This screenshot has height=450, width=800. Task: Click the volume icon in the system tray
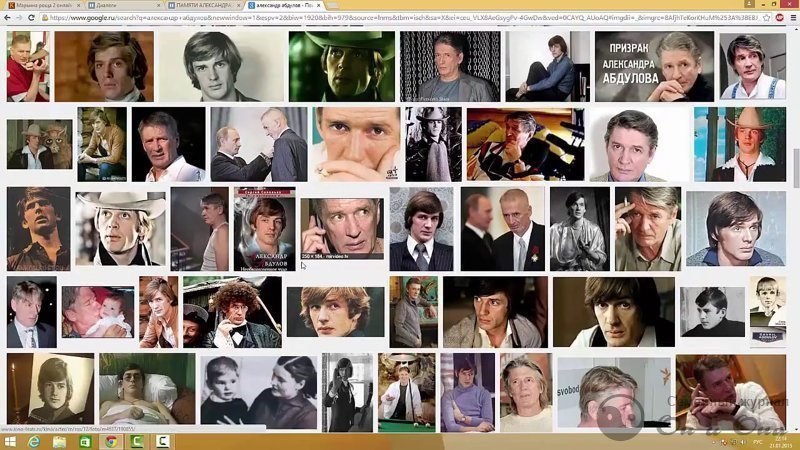click(x=743, y=442)
